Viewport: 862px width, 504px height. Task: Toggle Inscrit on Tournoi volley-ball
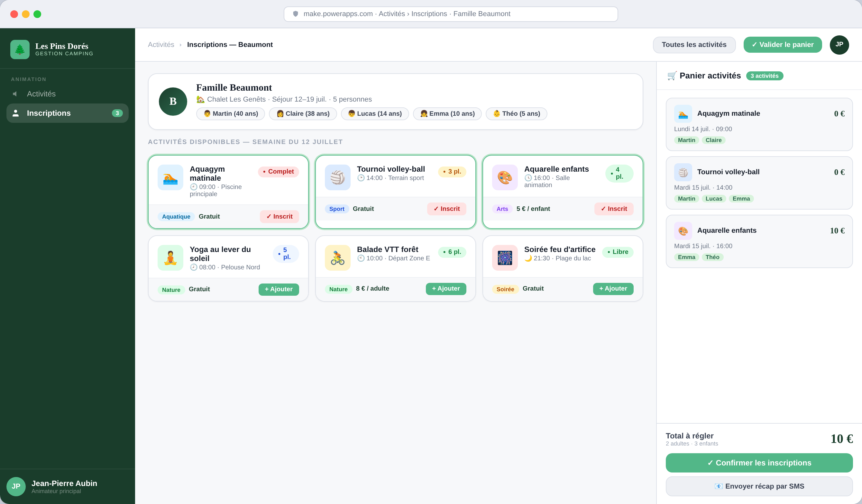446,209
